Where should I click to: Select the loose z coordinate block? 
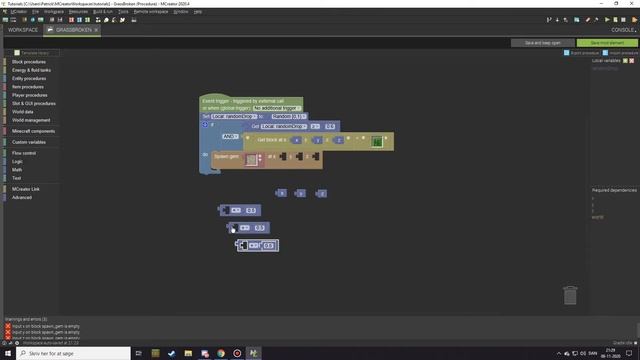[321, 193]
